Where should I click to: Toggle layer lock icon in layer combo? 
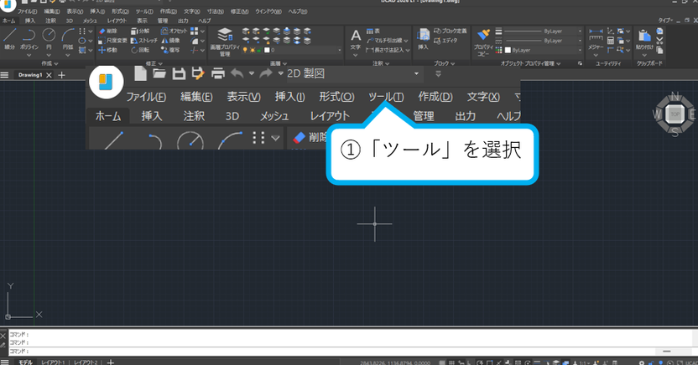[259, 50]
